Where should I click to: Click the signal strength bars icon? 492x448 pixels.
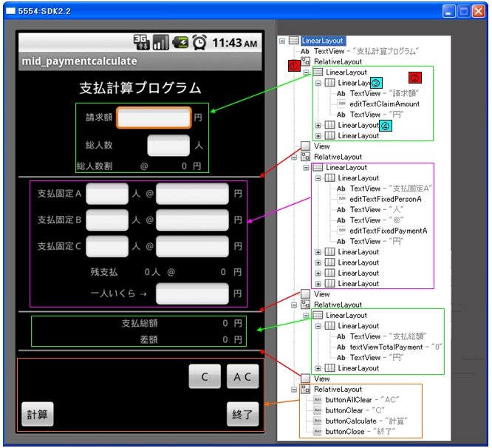coord(160,42)
